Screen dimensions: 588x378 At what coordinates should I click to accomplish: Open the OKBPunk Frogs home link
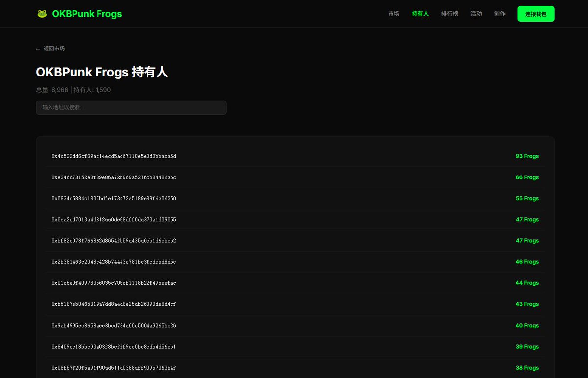pyautogui.click(x=87, y=14)
